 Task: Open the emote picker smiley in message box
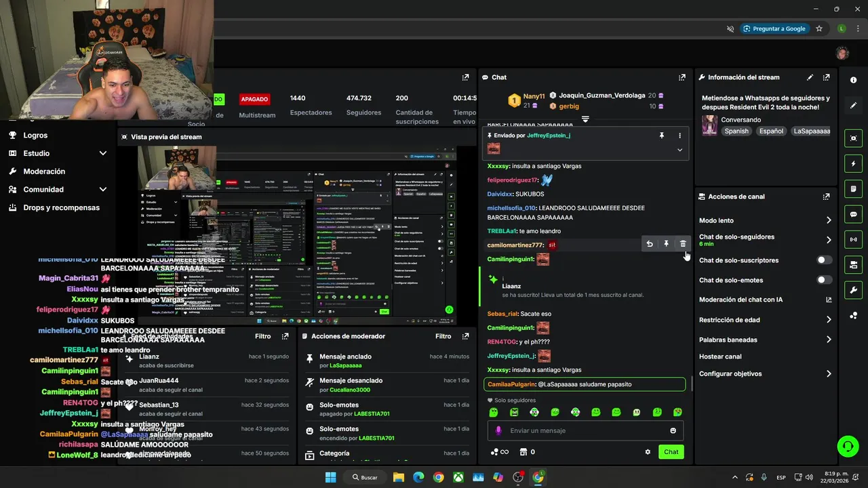point(673,430)
